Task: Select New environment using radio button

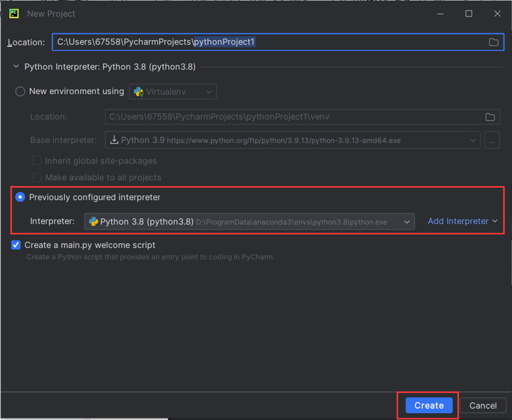Action: click(x=20, y=92)
